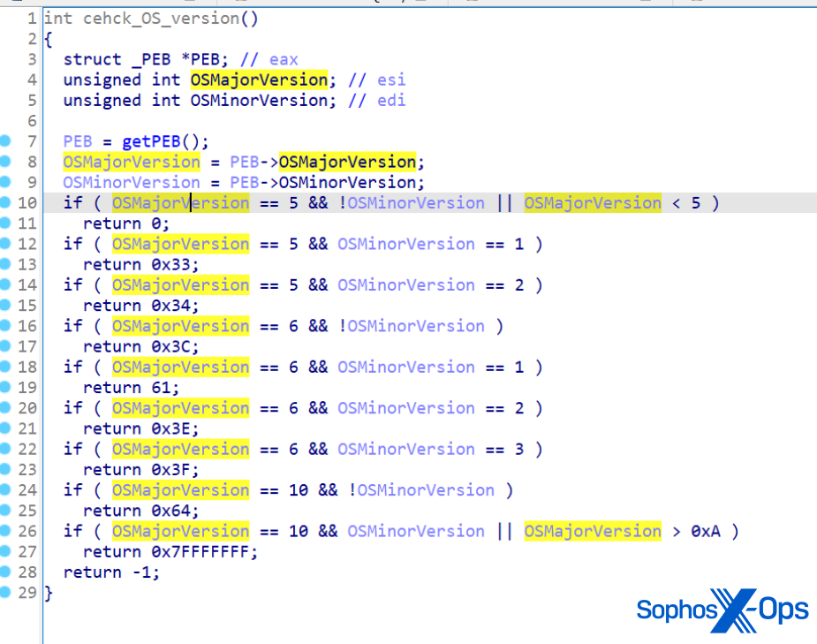Click the closing brace on line 29
Image resolution: width=817 pixels, height=644 pixels.
(48, 593)
